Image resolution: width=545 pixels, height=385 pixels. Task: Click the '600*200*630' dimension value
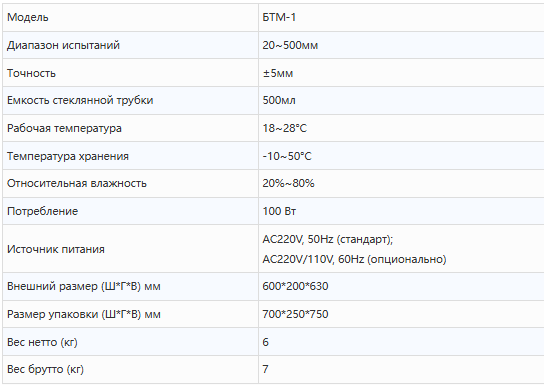(x=295, y=286)
